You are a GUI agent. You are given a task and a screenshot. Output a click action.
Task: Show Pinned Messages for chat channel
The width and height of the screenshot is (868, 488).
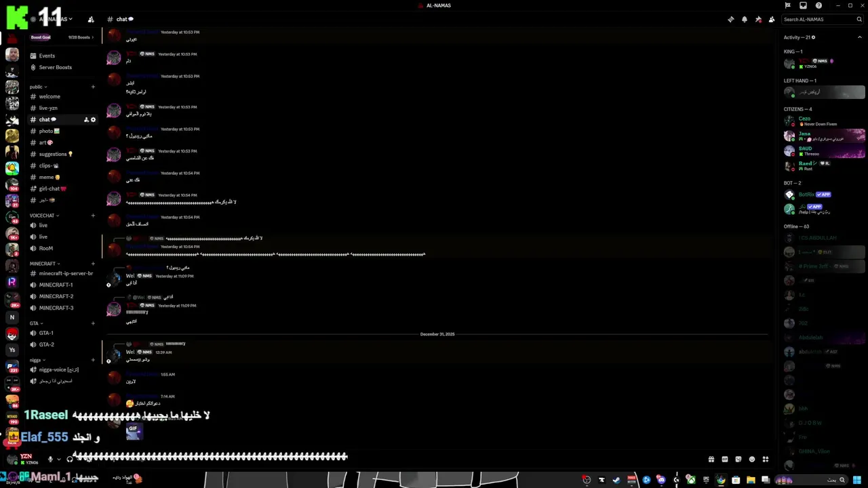coord(758,20)
